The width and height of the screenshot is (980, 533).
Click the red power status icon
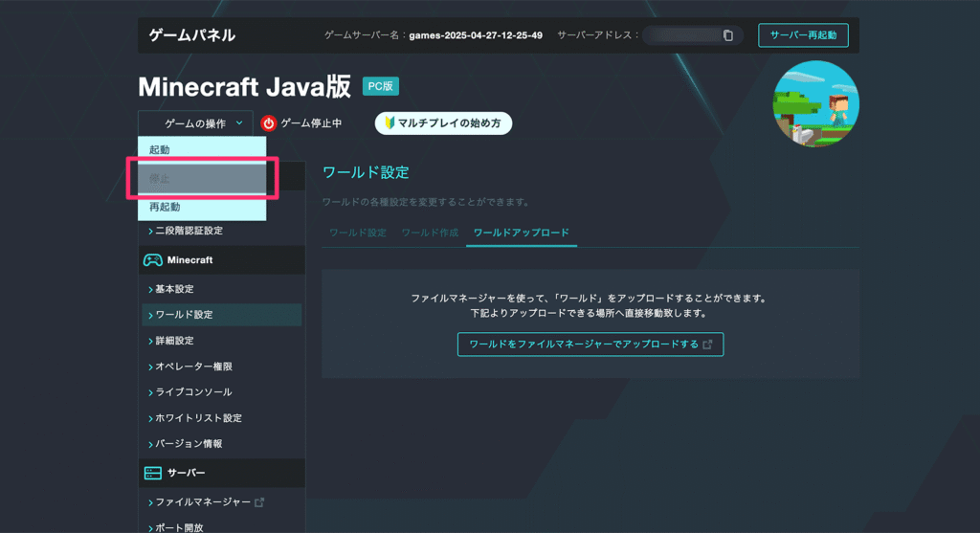(x=268, y=123)
